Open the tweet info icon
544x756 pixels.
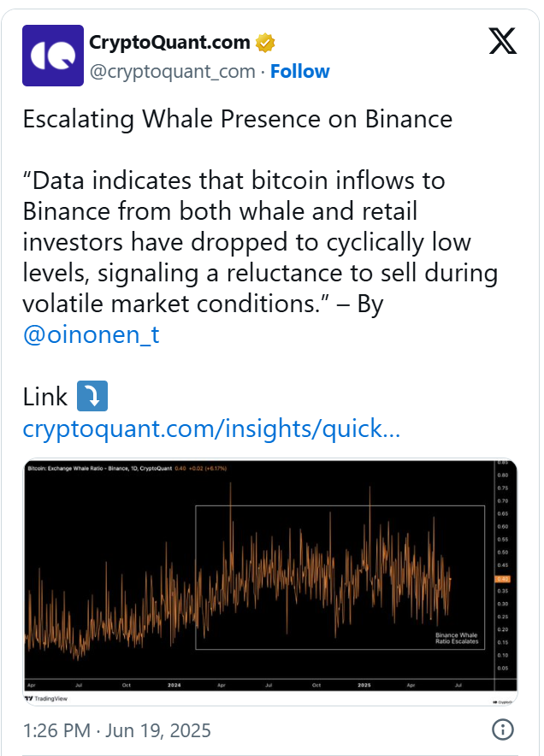503,729
